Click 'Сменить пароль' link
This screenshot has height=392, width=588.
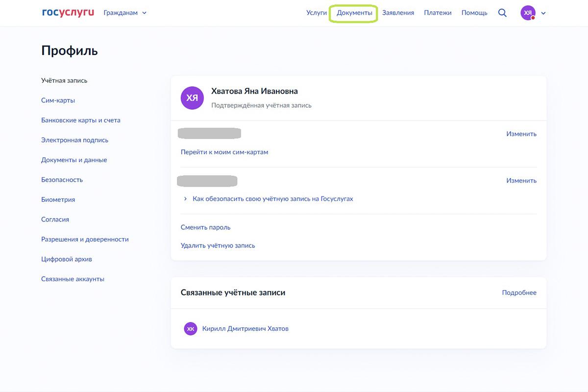coord(205,227)
